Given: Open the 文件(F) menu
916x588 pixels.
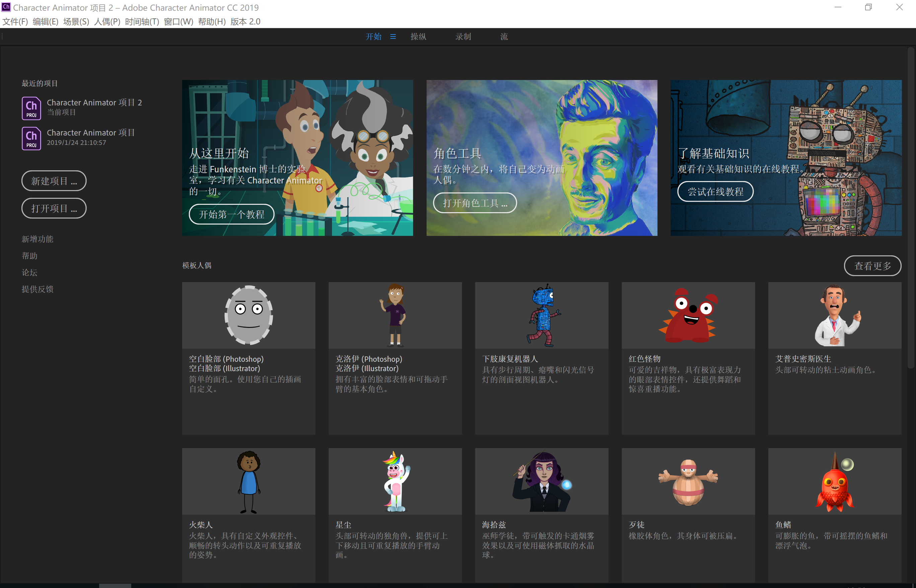Looking at the screenshot, I should pyautogui.click(x=15, y=21).
